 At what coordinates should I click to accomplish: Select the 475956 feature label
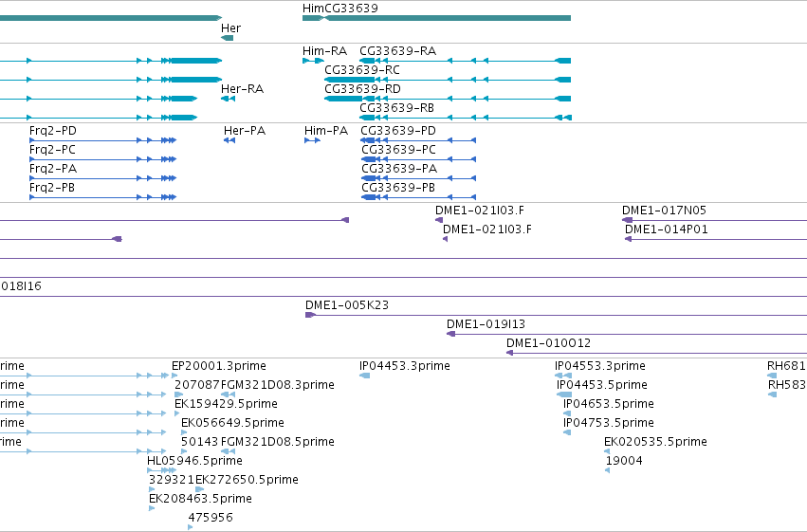point(211,518)
